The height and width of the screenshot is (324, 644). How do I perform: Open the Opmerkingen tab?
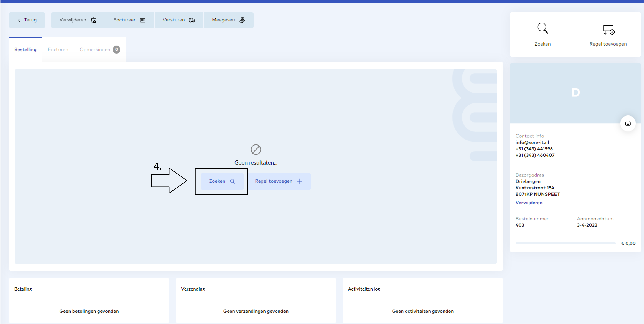95,50
